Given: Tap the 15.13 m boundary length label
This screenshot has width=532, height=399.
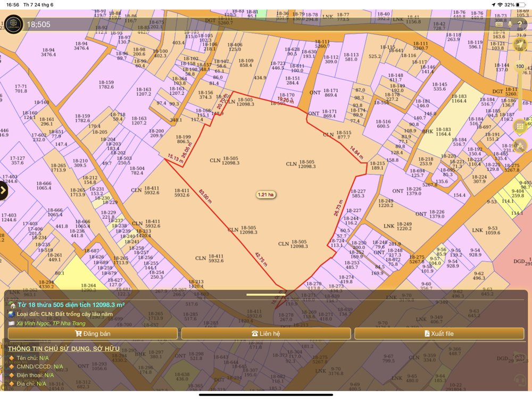Looking at the screenshot, I should (176, 158).
